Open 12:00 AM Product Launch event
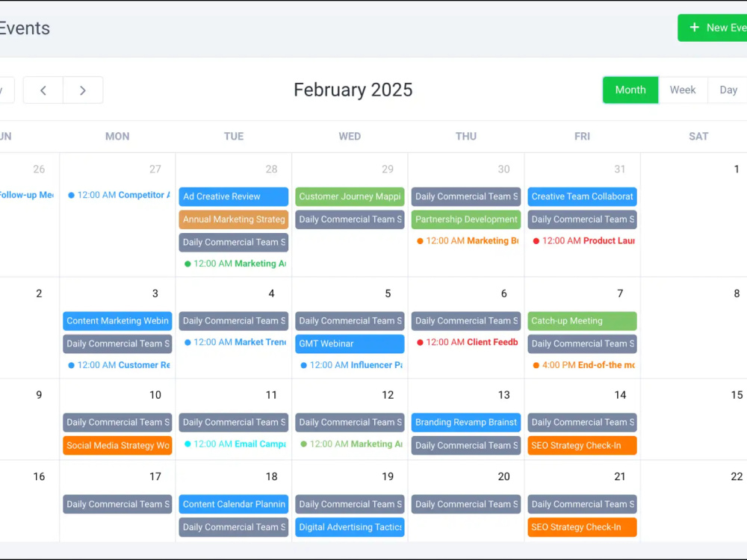747x560 pixels. (583, 241)
